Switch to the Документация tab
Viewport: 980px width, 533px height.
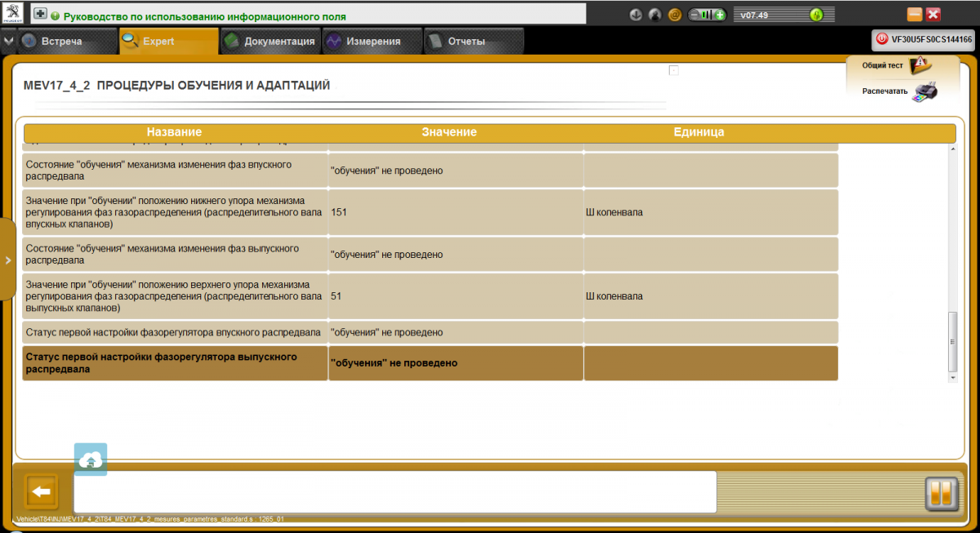point(269,42)
